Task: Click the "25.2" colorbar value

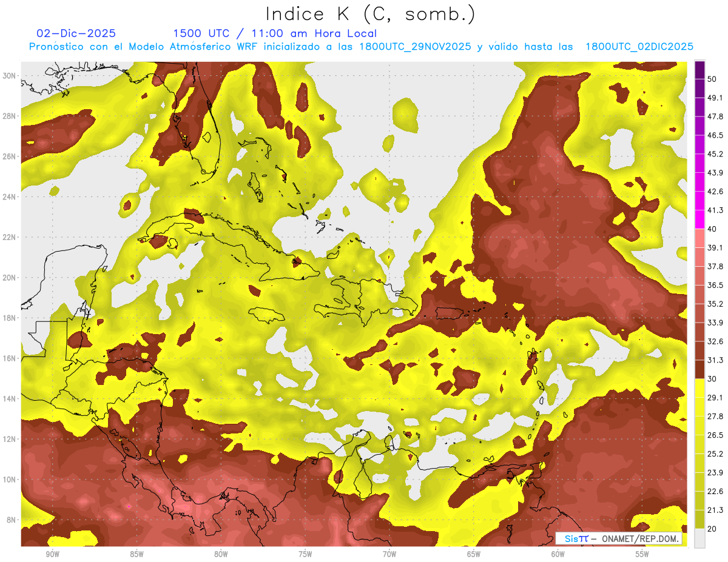Action: tap(715, 454)
